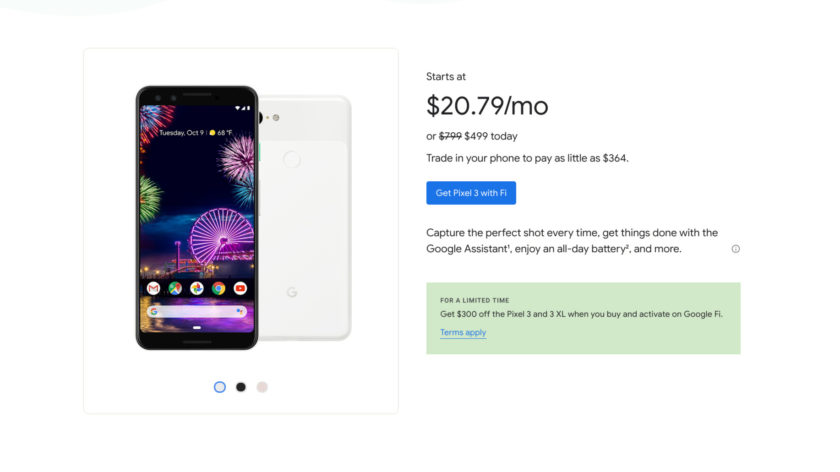Click the date and weather widget on phone

click(x=196, y=132)
